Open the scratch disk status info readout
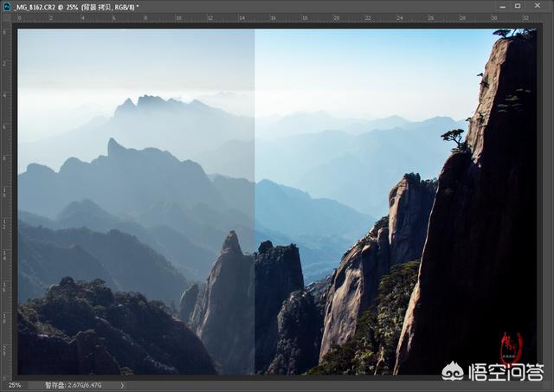The width and height of the screenshot is (554, 392). 78,385
